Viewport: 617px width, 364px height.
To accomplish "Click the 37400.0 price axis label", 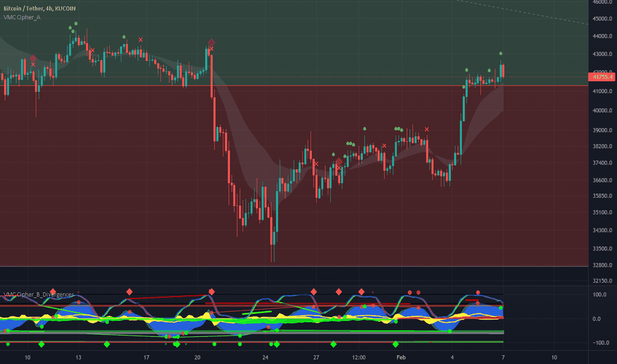I will point(602,163).
